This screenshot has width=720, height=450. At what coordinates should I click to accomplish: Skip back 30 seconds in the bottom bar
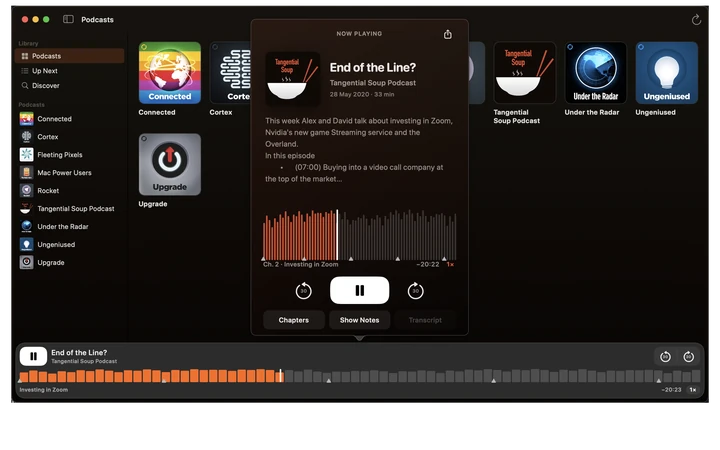[x=665, y=357]
